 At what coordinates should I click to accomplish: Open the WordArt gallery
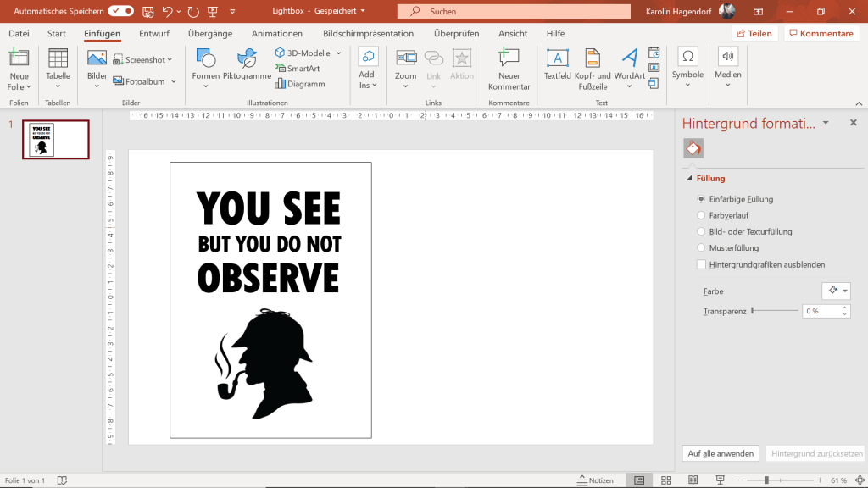629,59
